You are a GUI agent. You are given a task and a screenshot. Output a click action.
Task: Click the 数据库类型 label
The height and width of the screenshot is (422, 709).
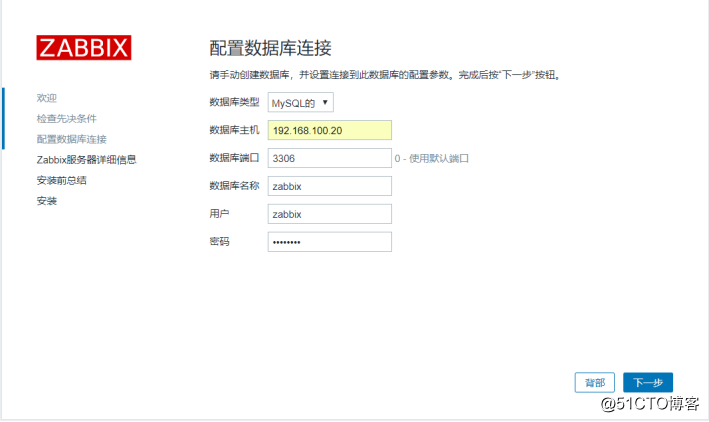click(x=234, y=102)
